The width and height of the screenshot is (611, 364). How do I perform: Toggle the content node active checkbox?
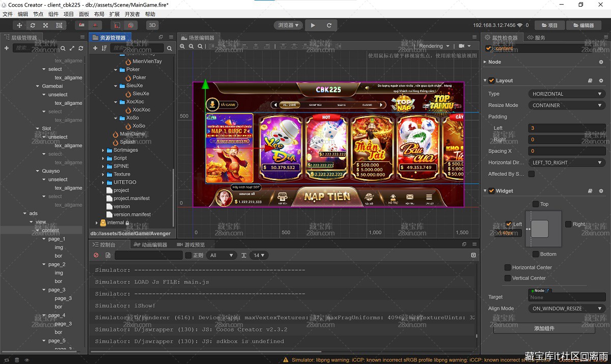pos(489,48)
